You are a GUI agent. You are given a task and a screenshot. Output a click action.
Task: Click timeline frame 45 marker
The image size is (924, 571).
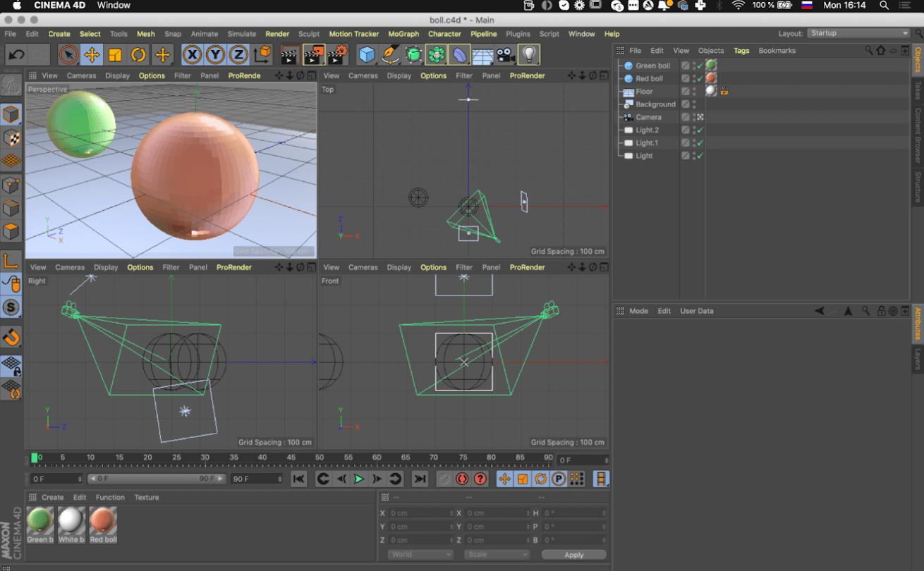click(291, 458)
